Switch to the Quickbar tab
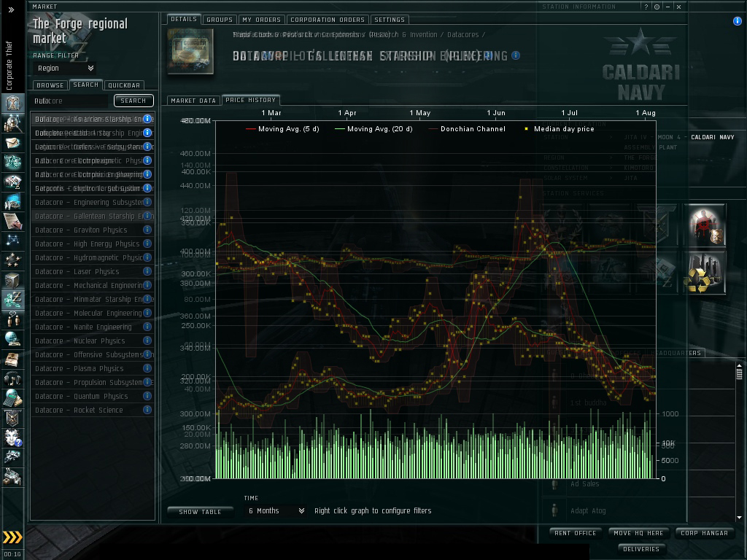The height and width of the screenshot is (560, 747). click(x=124, y=85)
